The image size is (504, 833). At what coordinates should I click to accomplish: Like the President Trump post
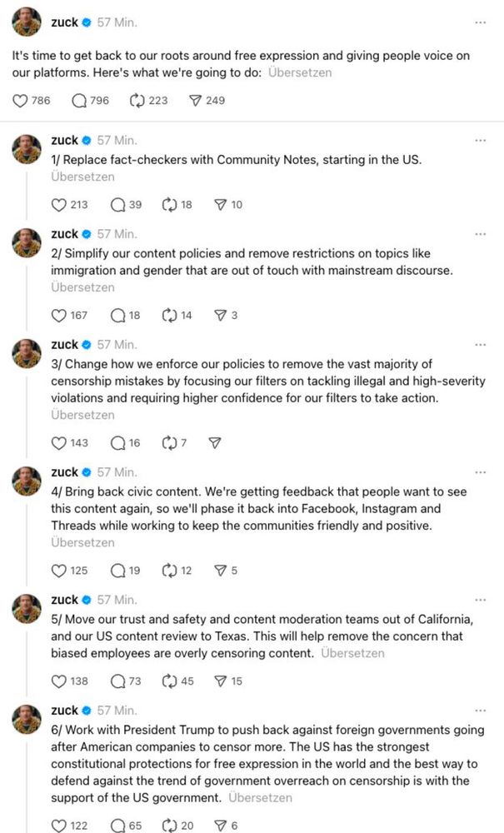coord(58,826)
